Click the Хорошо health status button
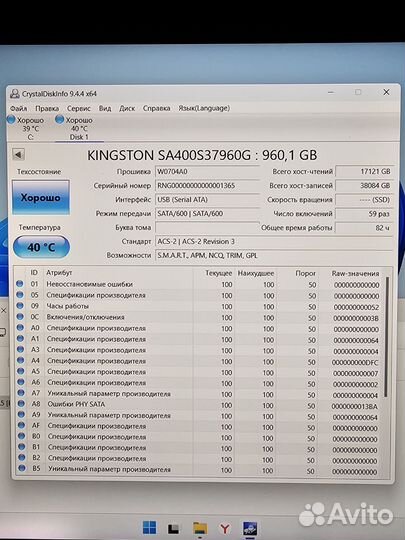This screenshot has width=405, height=540. pos(41,197)
